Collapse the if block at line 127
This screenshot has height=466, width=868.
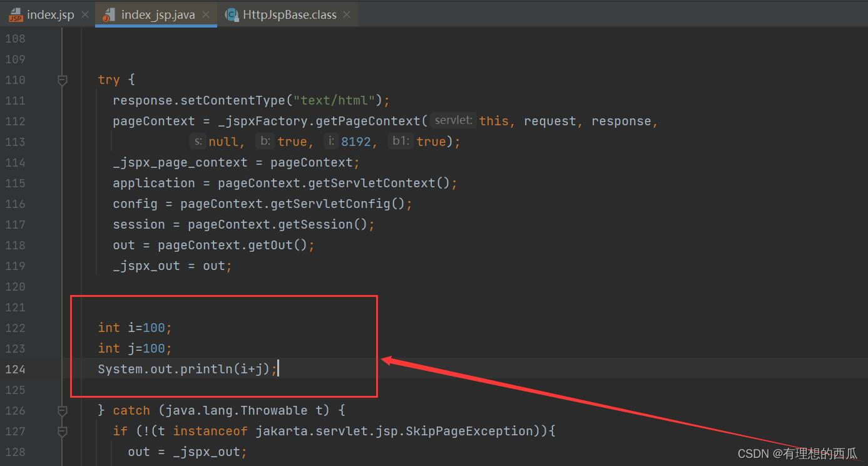62,431
